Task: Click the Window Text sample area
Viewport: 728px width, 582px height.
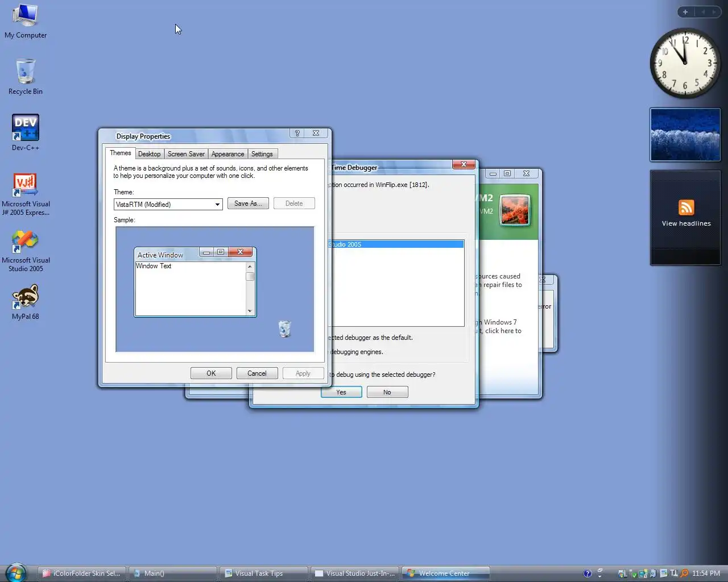Action: 190,289
